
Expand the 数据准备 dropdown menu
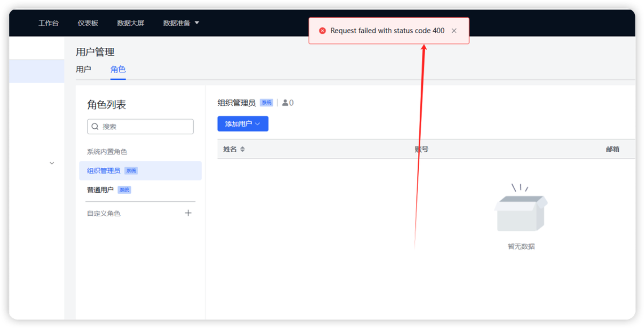(181, 23)
